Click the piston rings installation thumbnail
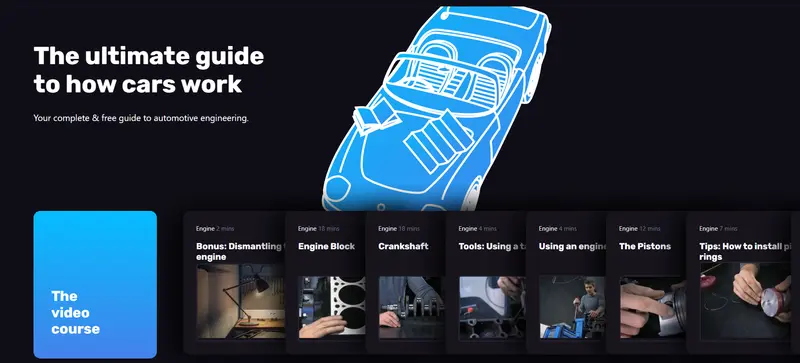Image resolution: width=800 pixels, height=363 pixels. 745,301
